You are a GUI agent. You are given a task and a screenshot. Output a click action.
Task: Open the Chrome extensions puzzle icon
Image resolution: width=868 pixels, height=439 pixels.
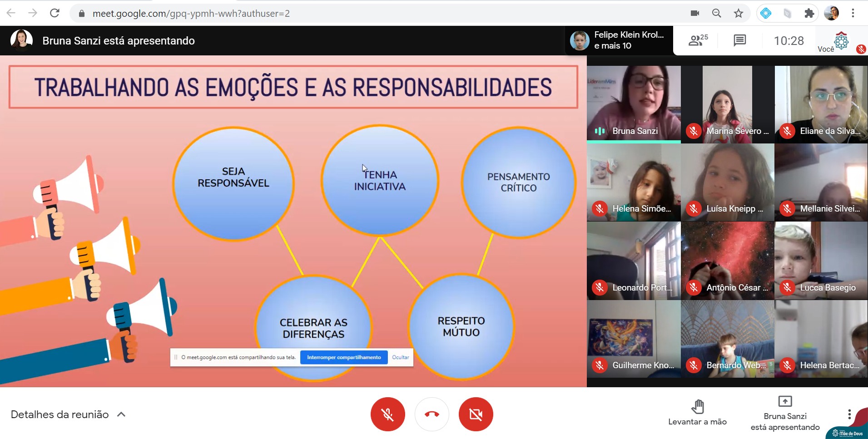pyautogui.click(x=809, y=13)
